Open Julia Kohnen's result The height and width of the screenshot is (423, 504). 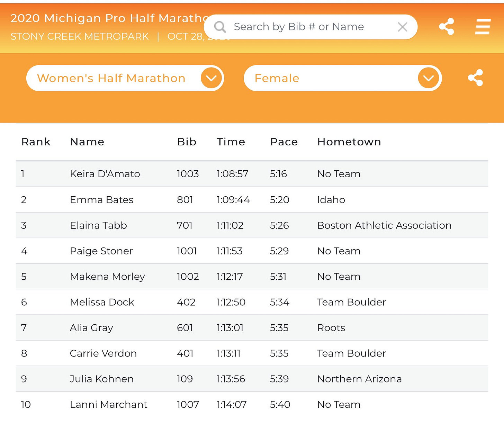pyautogui.click(x=102, y=379)
